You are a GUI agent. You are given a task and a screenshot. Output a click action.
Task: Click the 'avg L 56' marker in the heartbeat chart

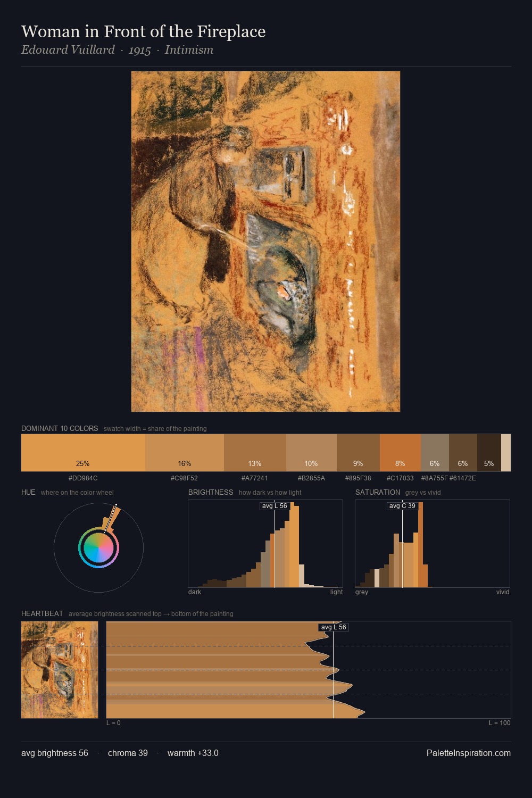334,627
